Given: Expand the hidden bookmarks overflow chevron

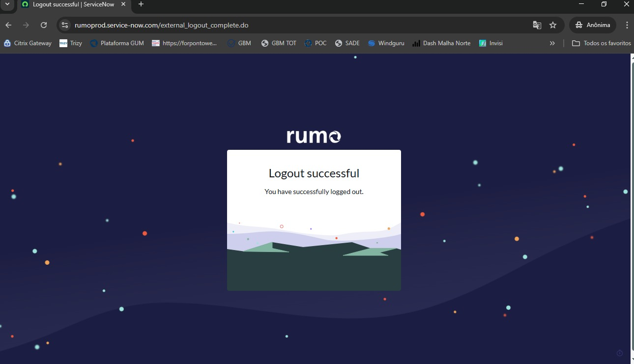Looking at the screenshot, I should pyautogui.click(x=552, y=43).
